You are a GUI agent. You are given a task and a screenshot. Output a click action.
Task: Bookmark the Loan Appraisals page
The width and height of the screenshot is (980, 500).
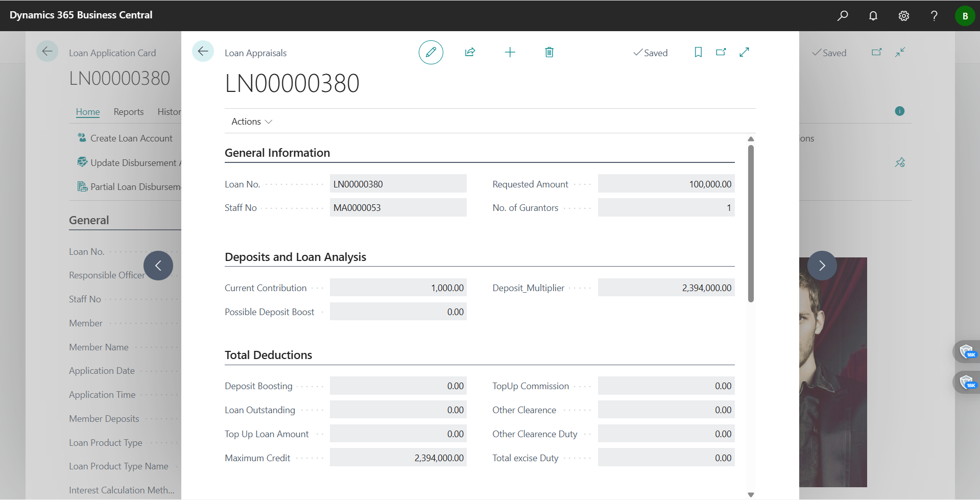tap(698, 52)
